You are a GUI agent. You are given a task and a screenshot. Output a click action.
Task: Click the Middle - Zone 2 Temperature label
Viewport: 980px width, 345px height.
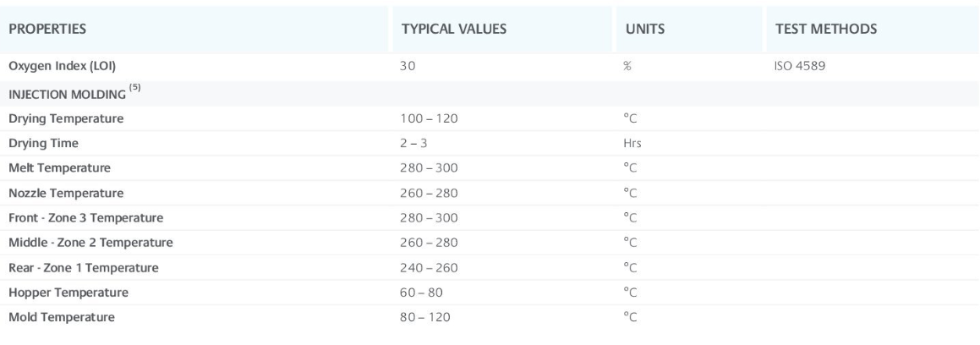click(90, 244)
